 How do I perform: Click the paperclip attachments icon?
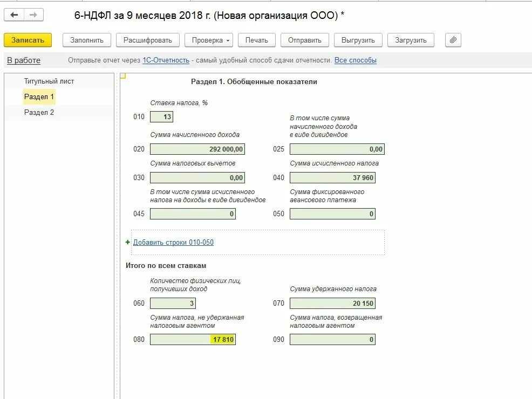coord(453,39)
